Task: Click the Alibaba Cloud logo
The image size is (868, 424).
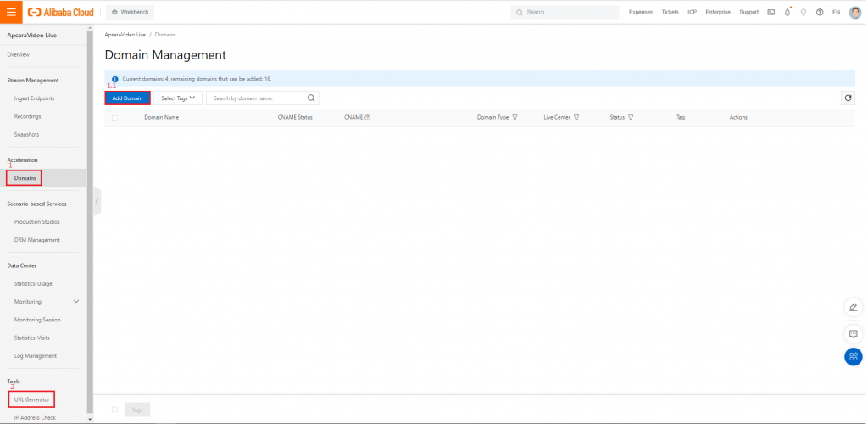Action: coord(61,12)
